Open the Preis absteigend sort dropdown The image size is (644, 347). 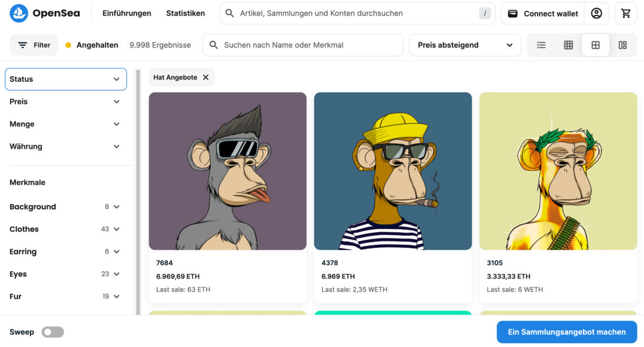pyautogui.click(x=465, y=45)
